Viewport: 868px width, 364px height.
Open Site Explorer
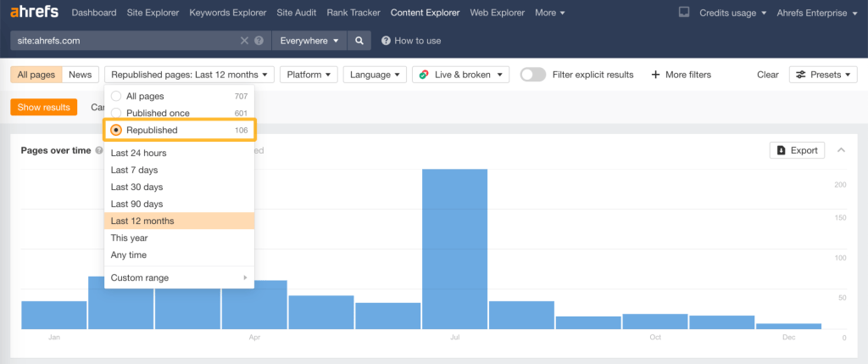153,12
